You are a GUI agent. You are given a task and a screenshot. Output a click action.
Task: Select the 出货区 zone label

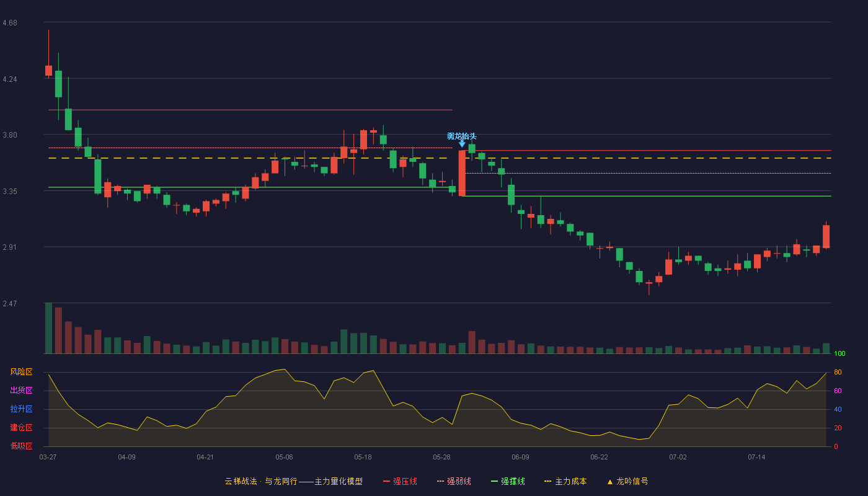pos(21,391)
